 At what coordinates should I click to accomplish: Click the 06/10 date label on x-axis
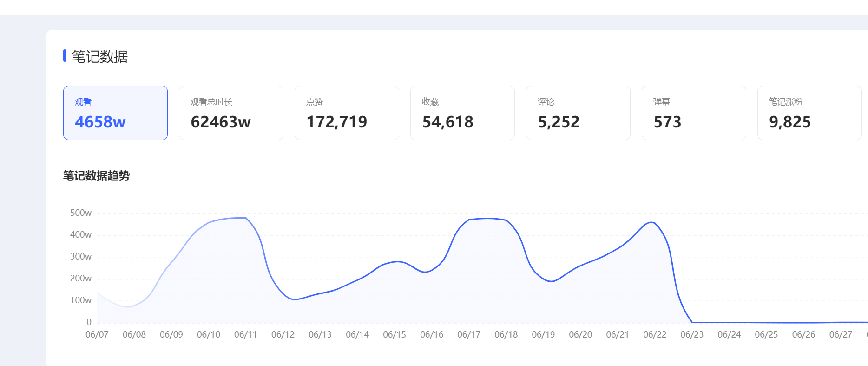[x=209, y=335]
